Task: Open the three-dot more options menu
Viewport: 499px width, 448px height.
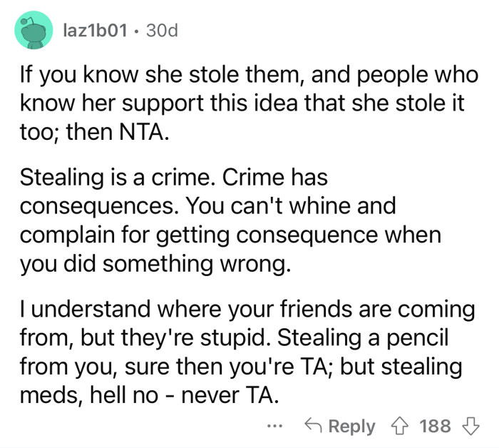Action: click(x=274, y=426)
